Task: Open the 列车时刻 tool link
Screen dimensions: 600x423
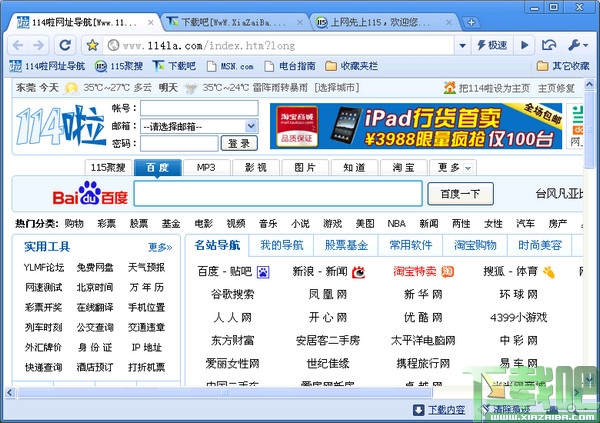Action: click(x=44, y=327)
